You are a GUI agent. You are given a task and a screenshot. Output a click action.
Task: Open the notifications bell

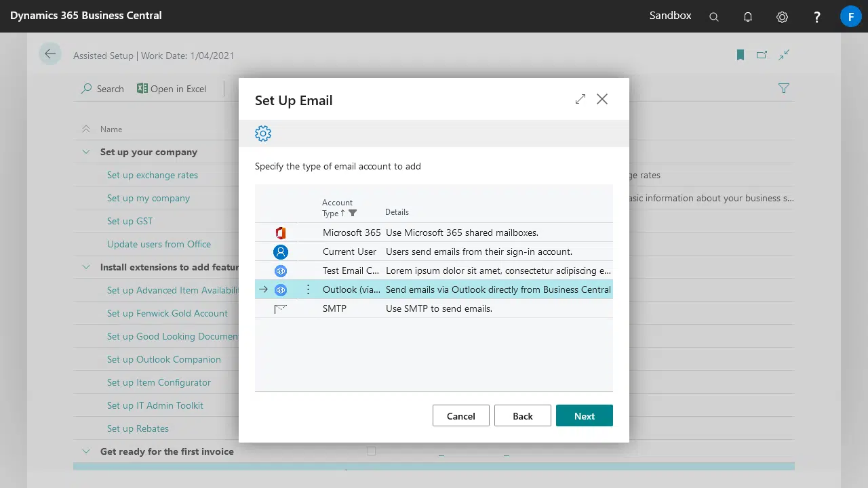click(748, 17)
